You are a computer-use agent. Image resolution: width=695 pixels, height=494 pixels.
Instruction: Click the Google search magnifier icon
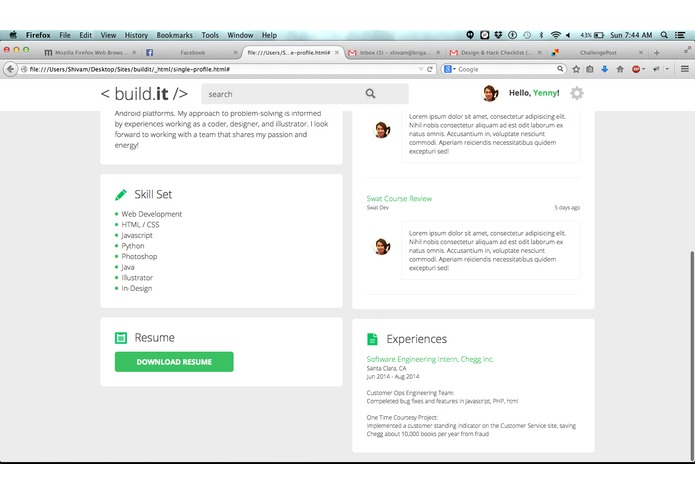pos(560,69)
